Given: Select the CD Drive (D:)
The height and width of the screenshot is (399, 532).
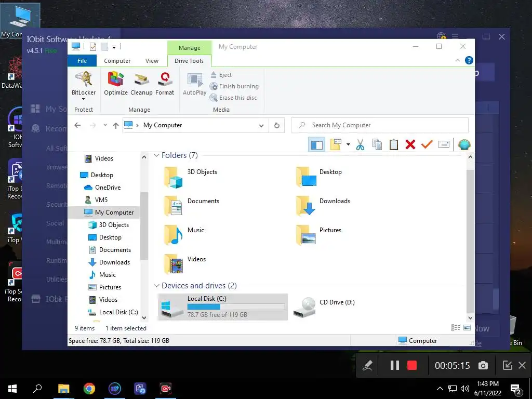Looking at the screenshot, I should point(324,307).
